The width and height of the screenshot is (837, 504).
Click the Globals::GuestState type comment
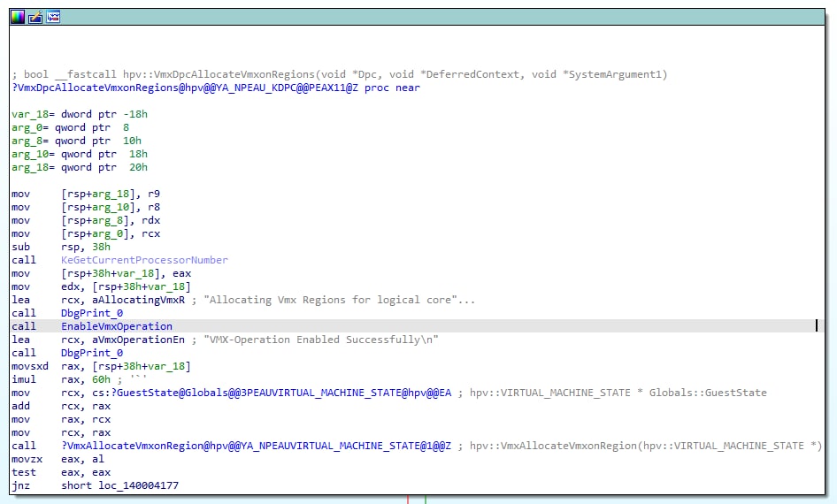point(613,393)
